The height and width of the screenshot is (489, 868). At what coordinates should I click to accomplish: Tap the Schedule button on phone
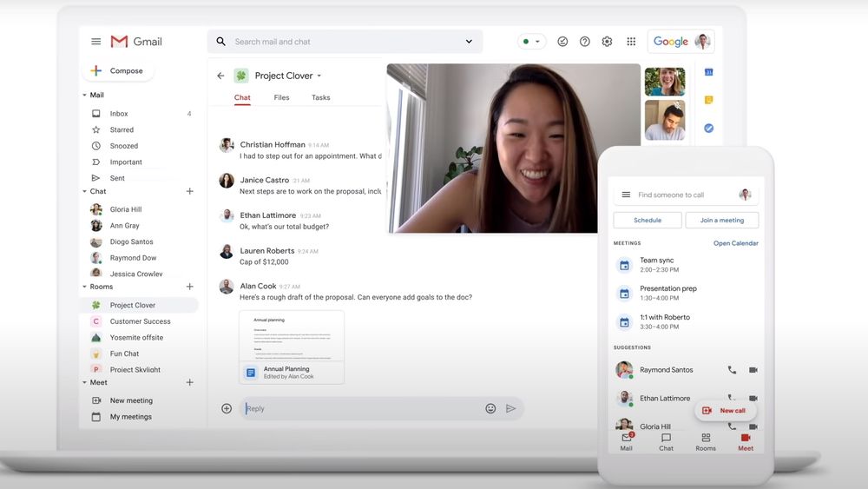click(648, 221)
